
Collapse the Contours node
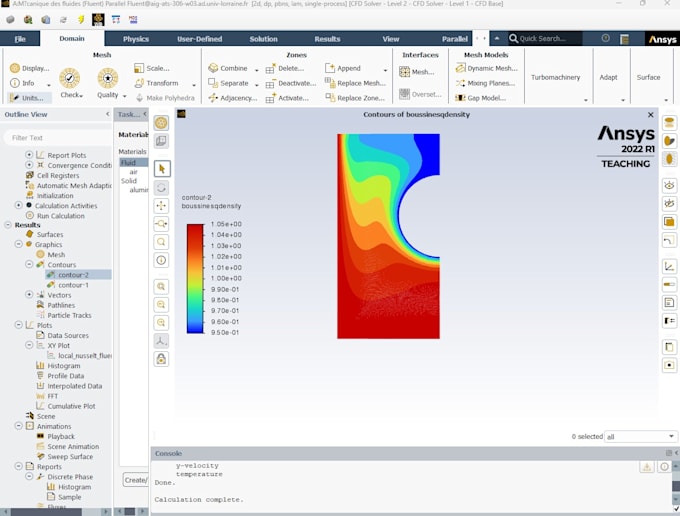(29, 264)
